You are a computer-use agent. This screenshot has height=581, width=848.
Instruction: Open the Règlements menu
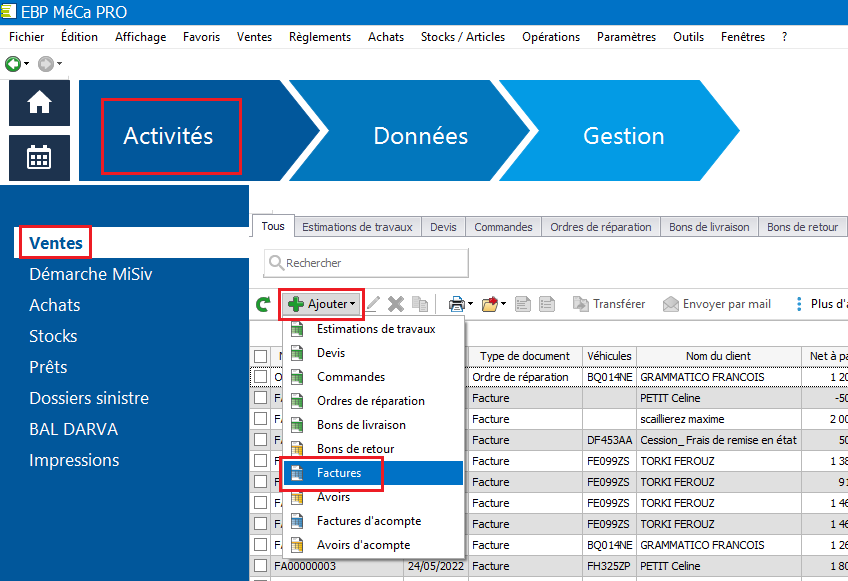coord(320,37)
